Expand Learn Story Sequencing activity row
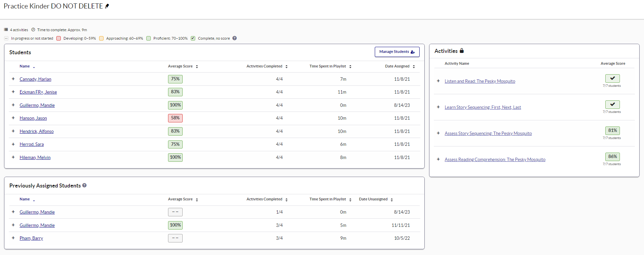644x255 pixels. click(438, 107)
